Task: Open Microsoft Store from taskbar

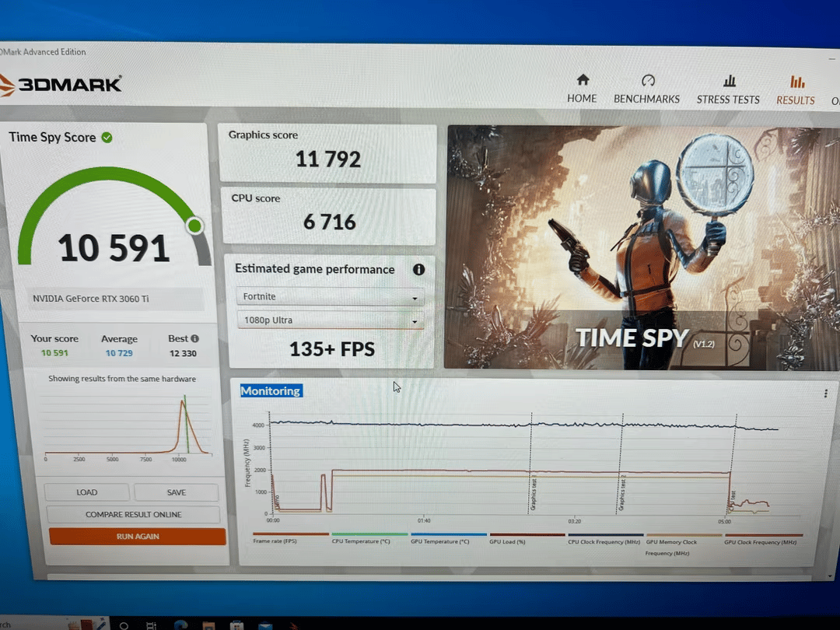Action: 236,625
